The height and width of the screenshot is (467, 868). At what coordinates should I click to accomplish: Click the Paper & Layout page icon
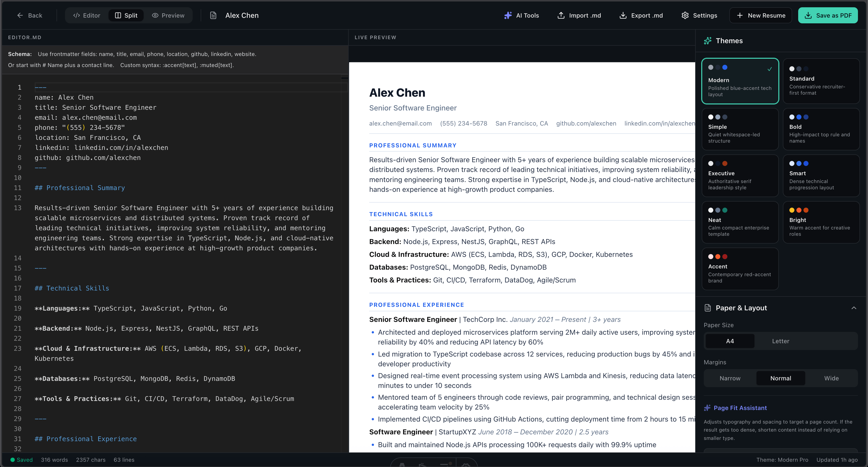click(708, 308)
